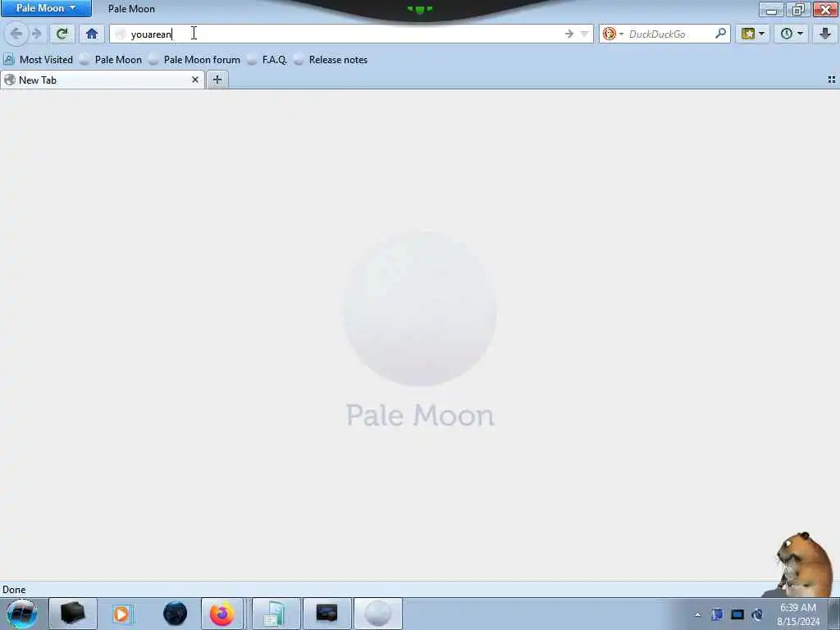Click the site identity icon in the address bar
The width and height of the screenshot is (840, 630).
click(x=121, y=34)
